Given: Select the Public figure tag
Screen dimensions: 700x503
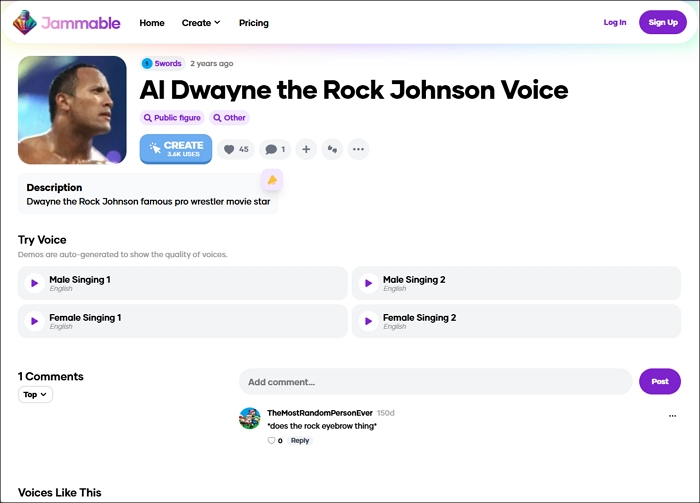Looking at the screenshot, I should click(172, 118).
